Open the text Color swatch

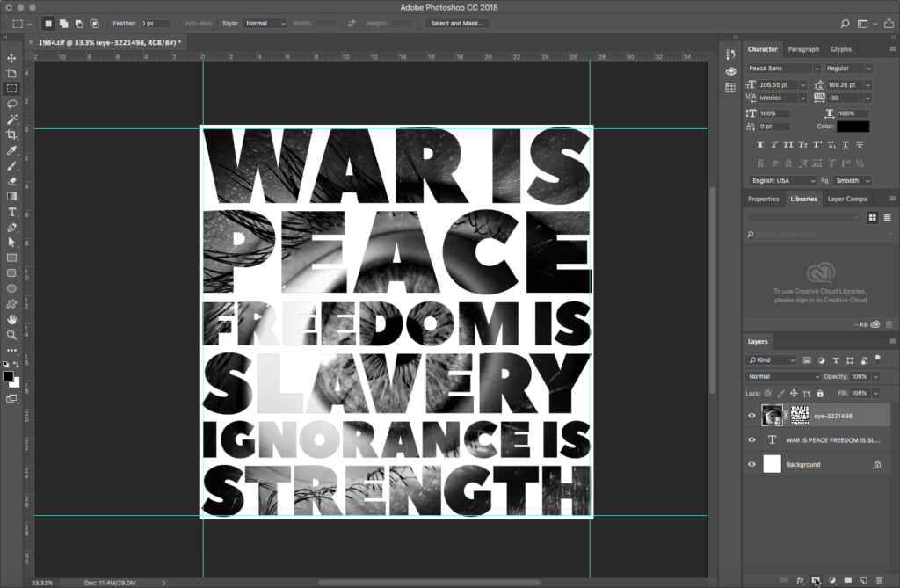[853, 127]
